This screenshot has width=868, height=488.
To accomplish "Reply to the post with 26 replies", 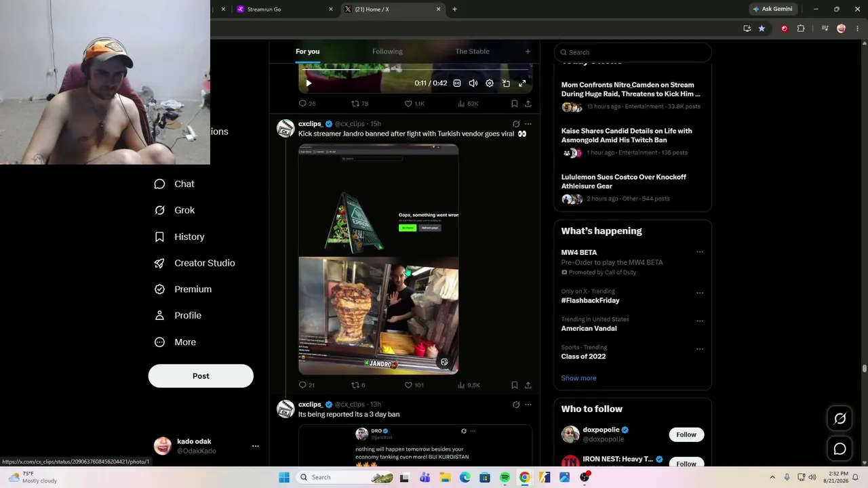I will [x=307, y=104].
